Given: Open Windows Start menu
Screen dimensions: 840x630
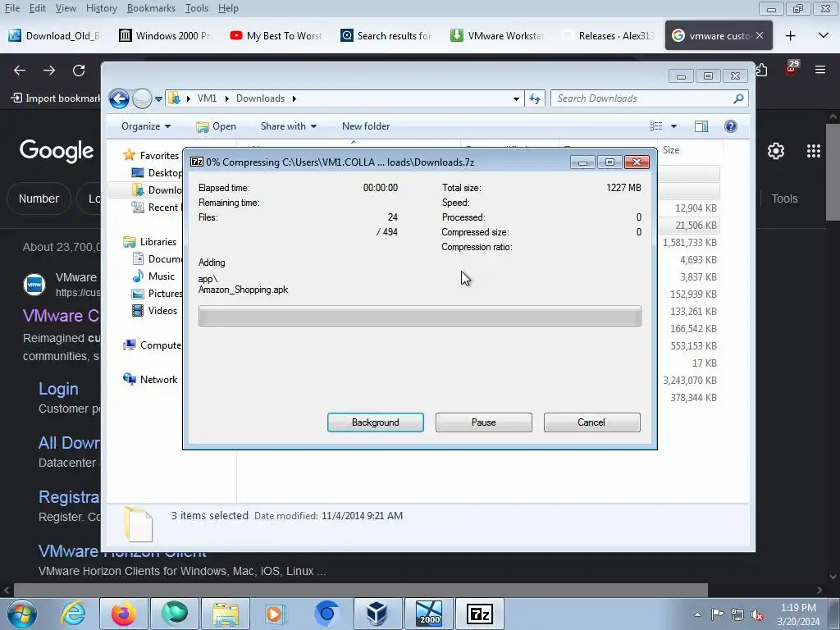Looking at the screenshot, I should [21, 614].
